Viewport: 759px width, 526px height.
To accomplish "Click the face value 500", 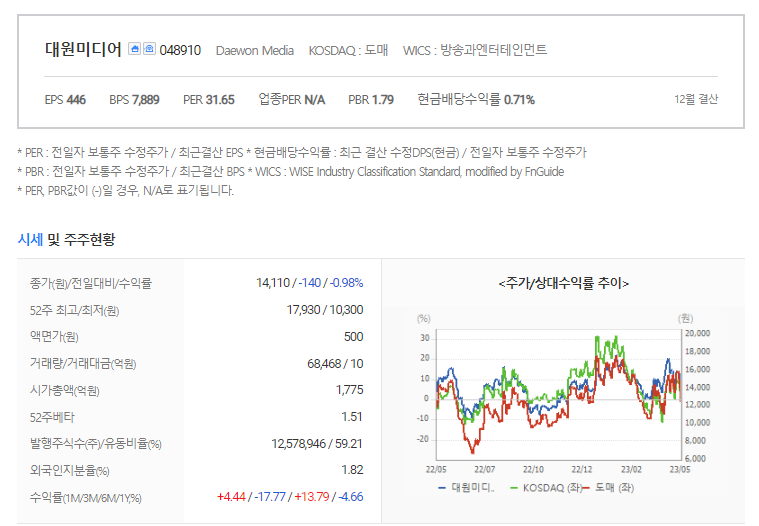I will point(353,337).
